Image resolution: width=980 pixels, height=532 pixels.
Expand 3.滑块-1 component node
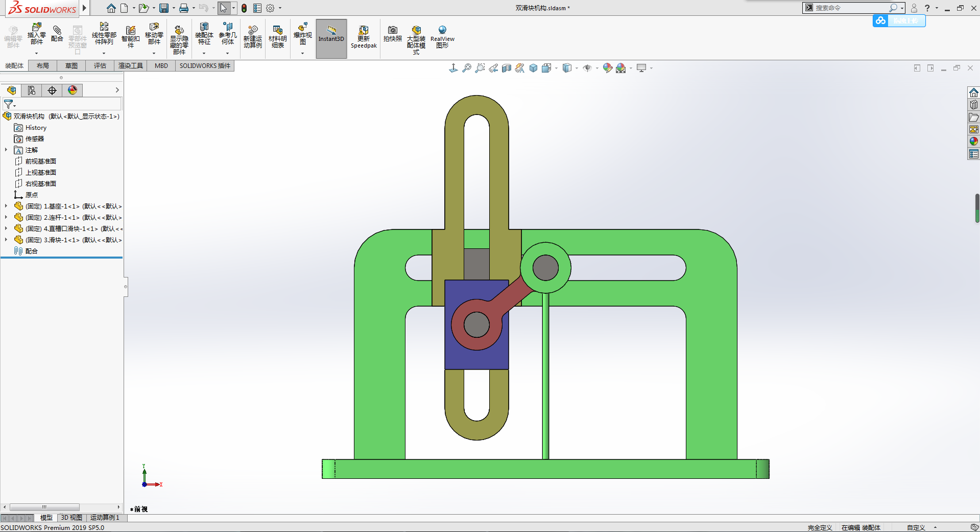point(6,240)
